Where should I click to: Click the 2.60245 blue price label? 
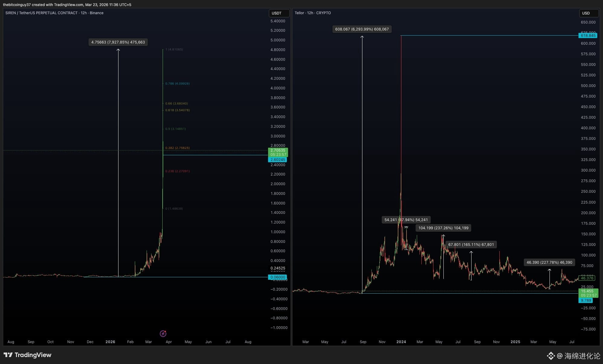(277, 160)
